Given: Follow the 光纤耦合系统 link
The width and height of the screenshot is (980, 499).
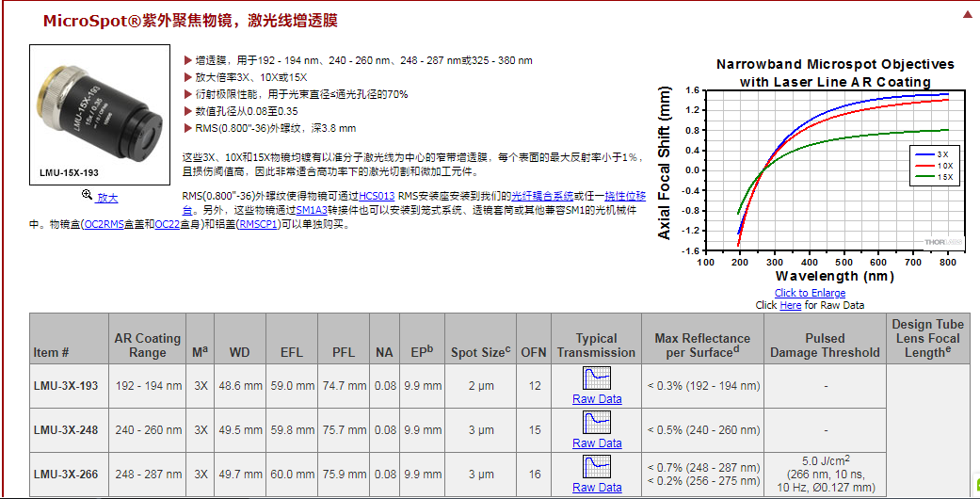Looking at the screenshot, I should click(x=542, y=195).
